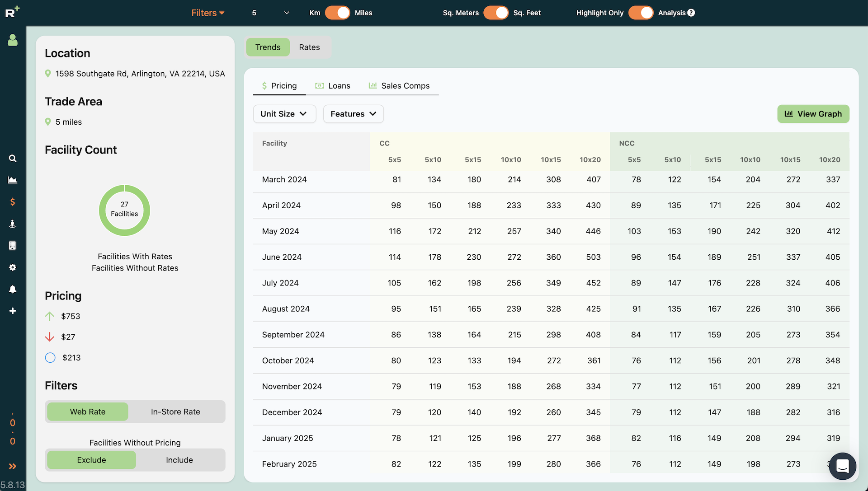868x491 pixels.
Task: Open the search magnifier in sidebar
Action: 13,159
